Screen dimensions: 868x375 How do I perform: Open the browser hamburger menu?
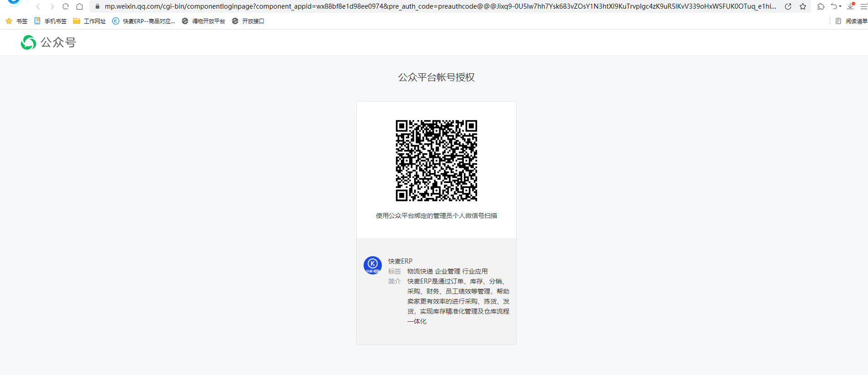click(863, 6)
